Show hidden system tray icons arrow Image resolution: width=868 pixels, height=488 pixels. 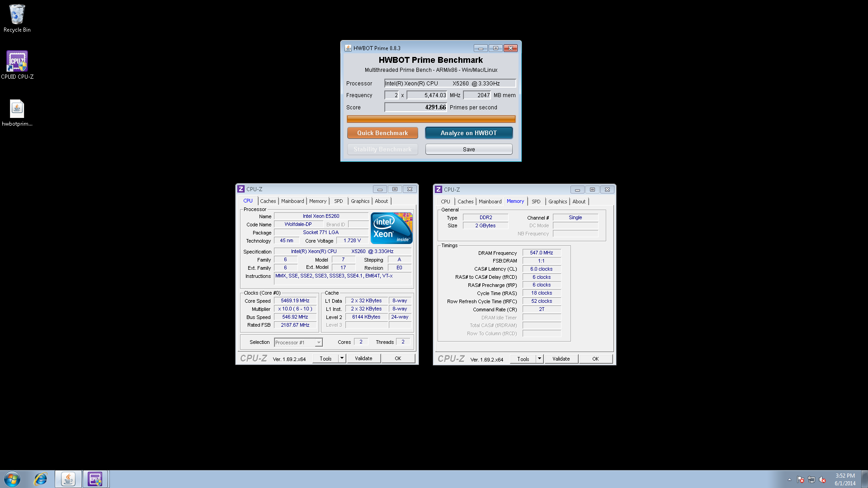[789, 479]
